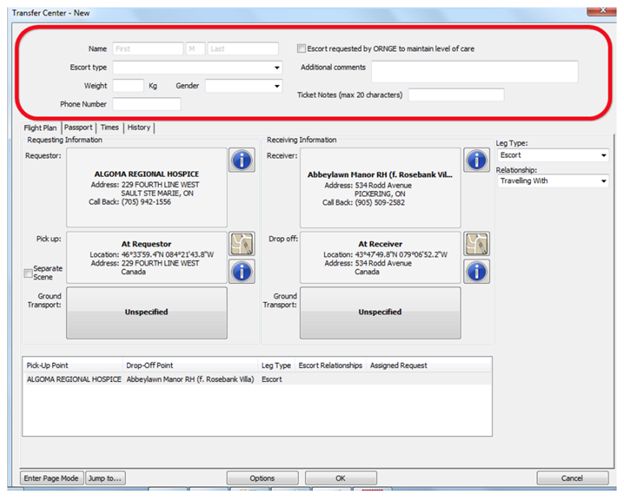Click the Ticket Notes field
The image size is (624, 498).
(456, 95)
